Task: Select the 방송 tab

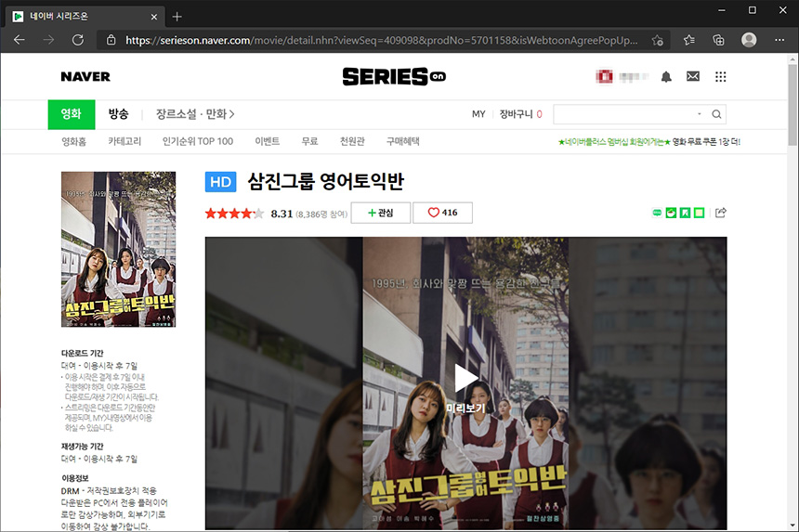Action: [x=118, y=114]
